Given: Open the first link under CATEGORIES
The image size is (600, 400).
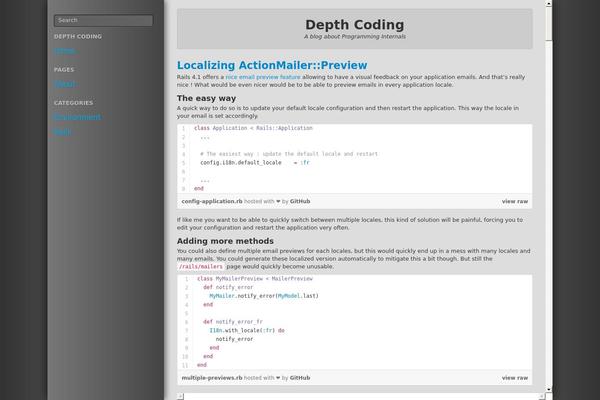Looking at the screenshot, I should tap(77, 117).
